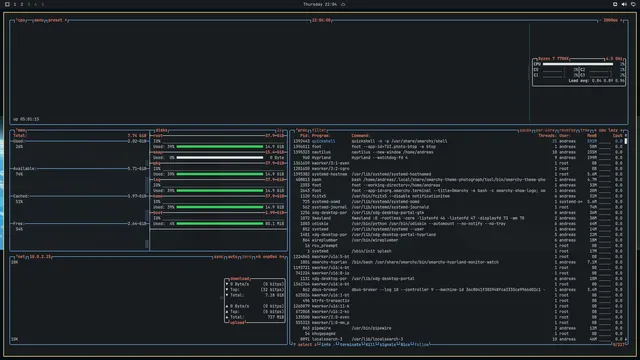Decrease update interval with the minus before 2000ms
The width and height of the screenshot is (640, 360).
pos(600,20)
